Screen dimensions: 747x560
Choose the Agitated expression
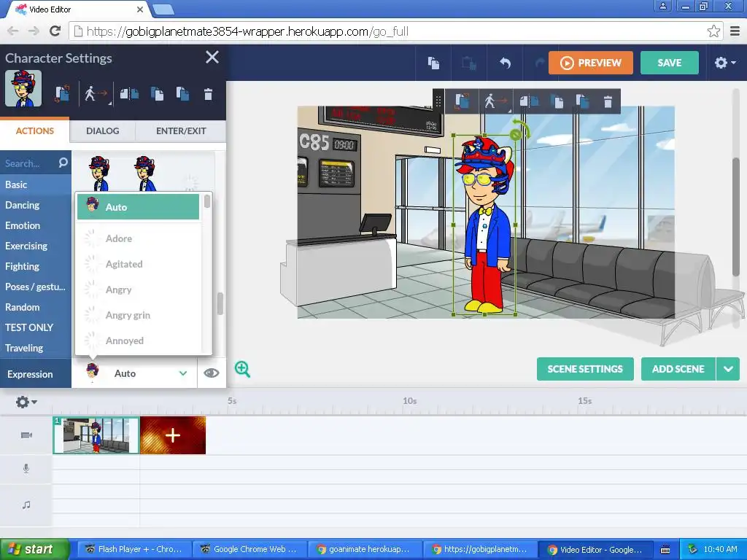pos(138,264)
